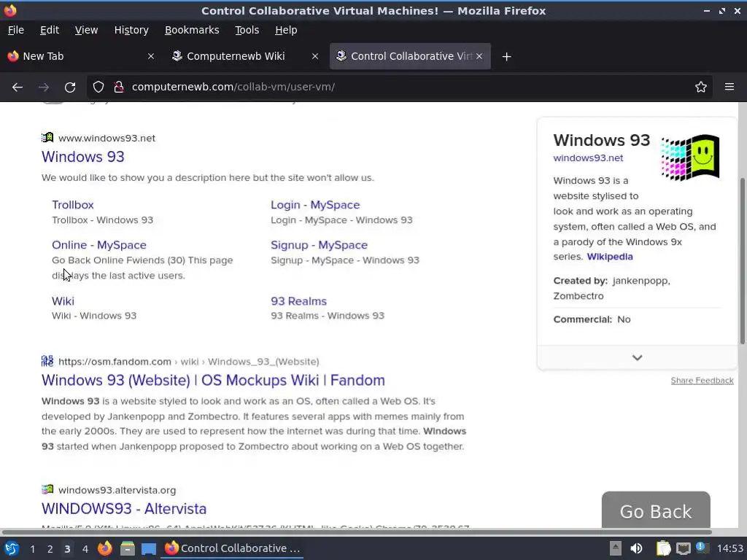Screen dimensions: 747x560
Task: Open the Trollbox sitelink
Action: pos(72,205)
